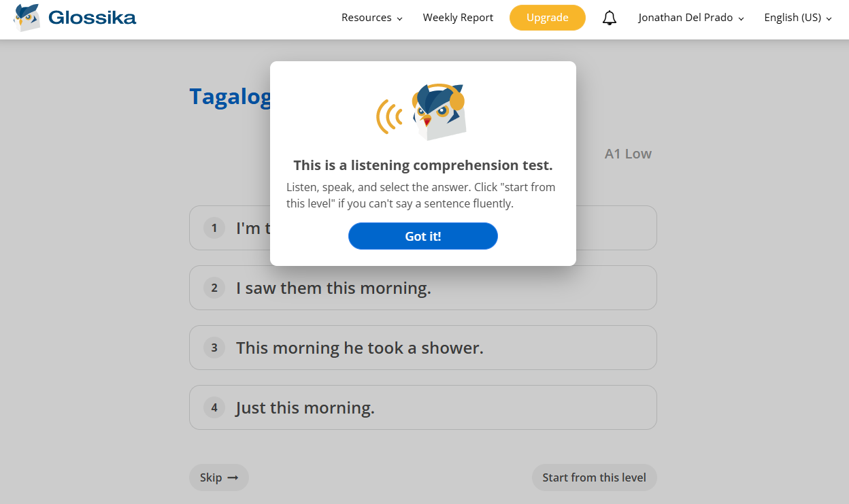Click the Glossika brand name text
This screenshot has height=504, width=849.
click(92, 18)
